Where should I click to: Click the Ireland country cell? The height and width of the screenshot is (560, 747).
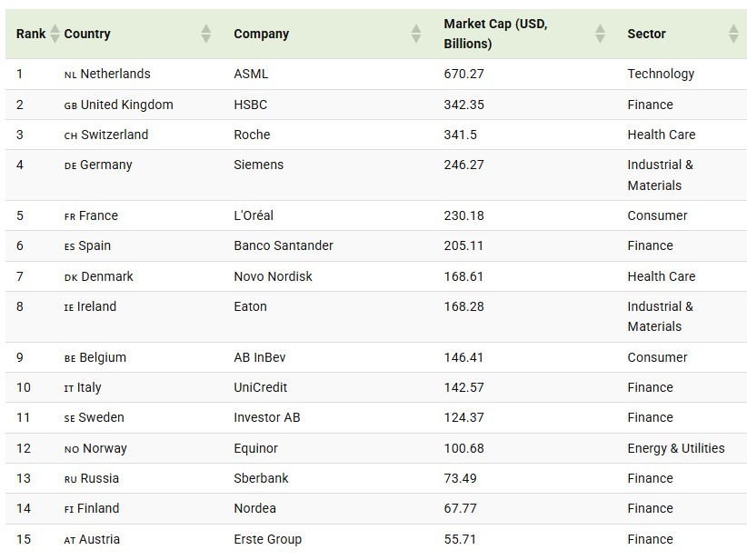90,306
